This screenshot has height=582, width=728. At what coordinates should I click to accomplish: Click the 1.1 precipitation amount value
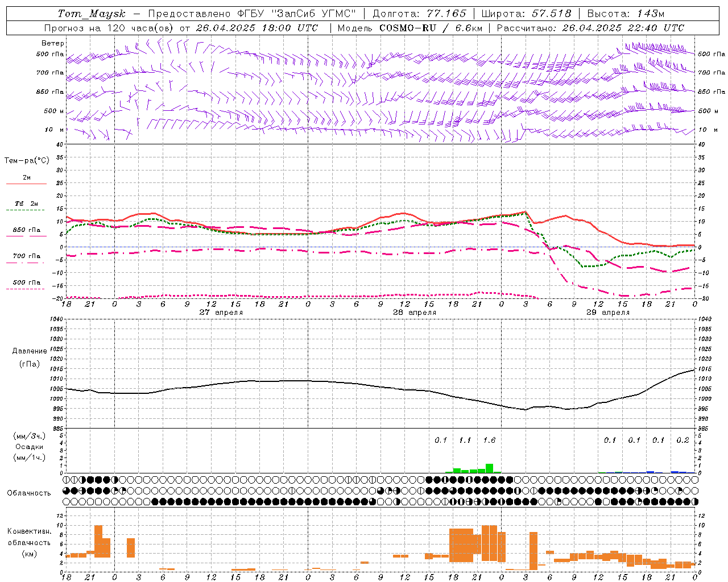click(x=465, y=440)
